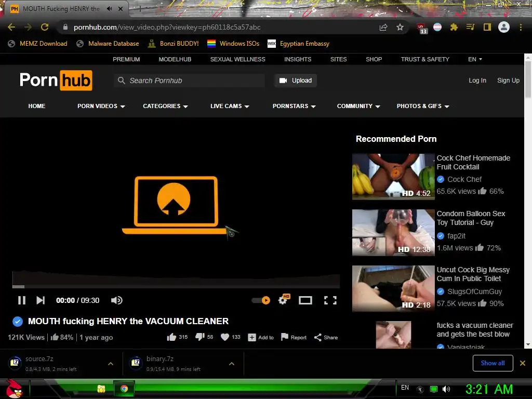Open the media controls icon in the toolbar
The image size is (532, 399).
pos(470,27)
